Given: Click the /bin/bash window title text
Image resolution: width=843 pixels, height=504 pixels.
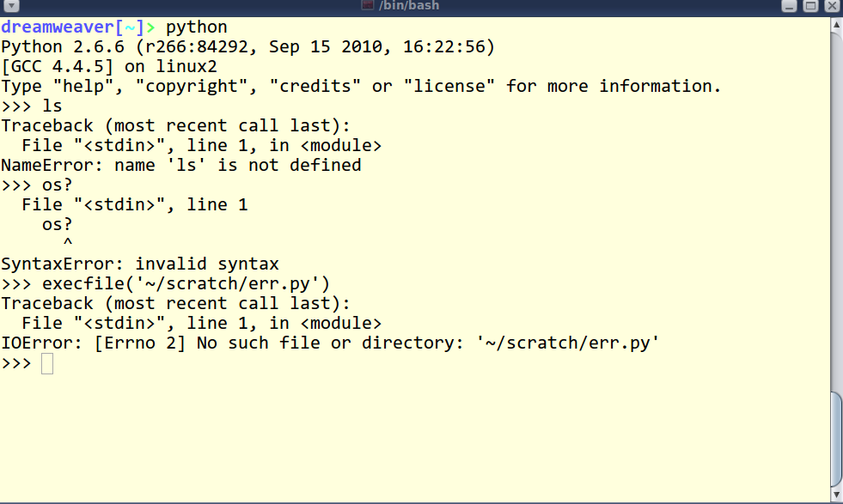Looking at the screenshot, I should point(408,6).
